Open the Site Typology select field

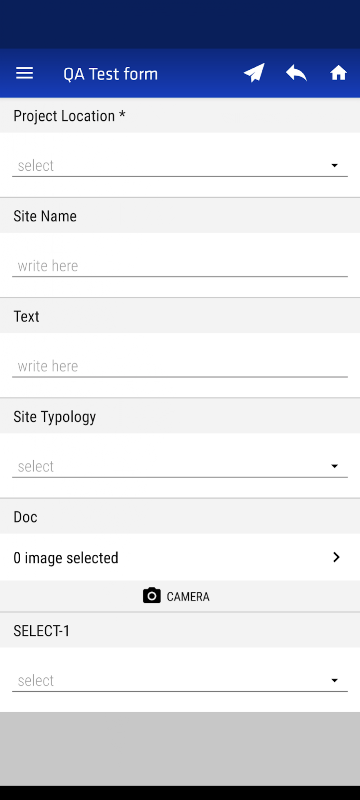tap(180, 467)
